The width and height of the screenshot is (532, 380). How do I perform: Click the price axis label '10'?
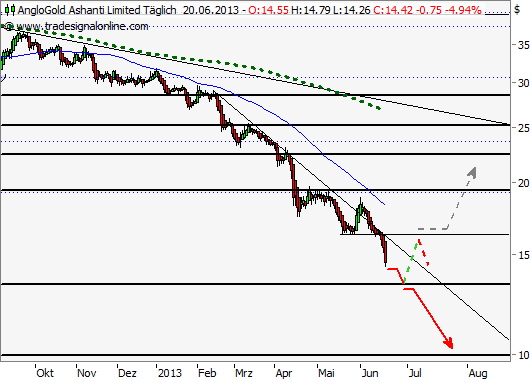[524, 355]
